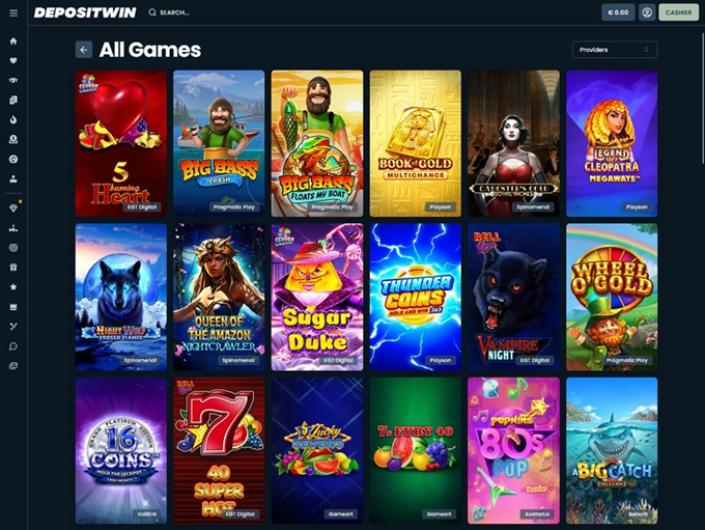Screen dimensions: 705x530
Task: Open the hamburger menu icon
Action: point(13,13)
